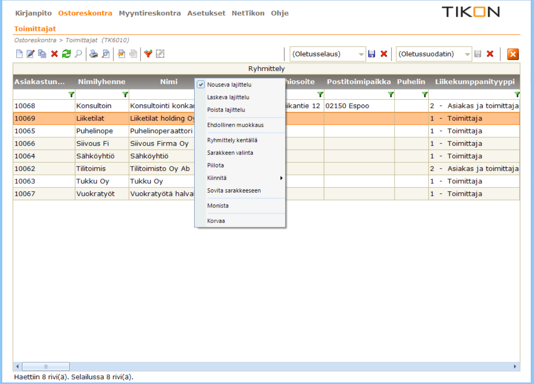The height and width of the screenshot is (384, 534).
Task: Open the Oletusselaus dropdown
Action: click(x=361, y=54)
